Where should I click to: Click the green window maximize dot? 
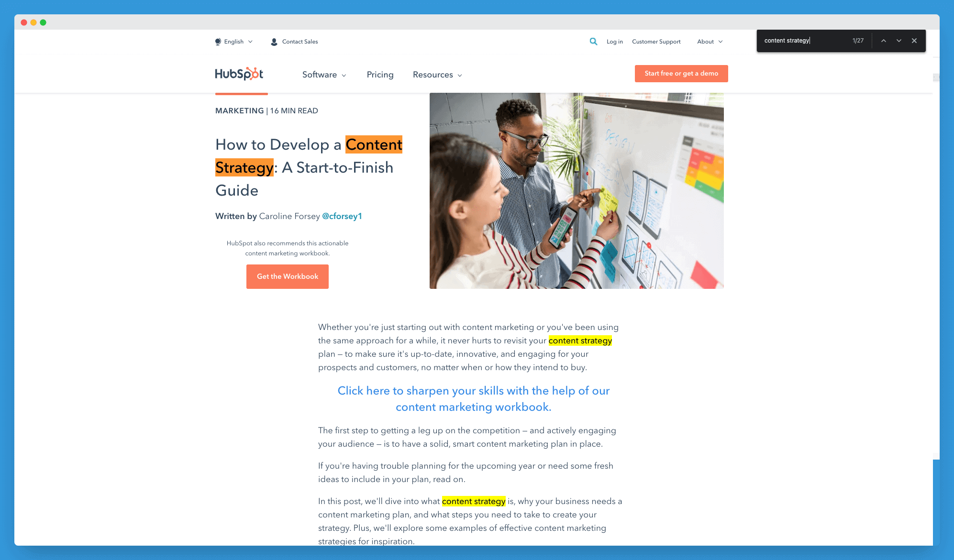pyautogui.click(x=43, y=22)
